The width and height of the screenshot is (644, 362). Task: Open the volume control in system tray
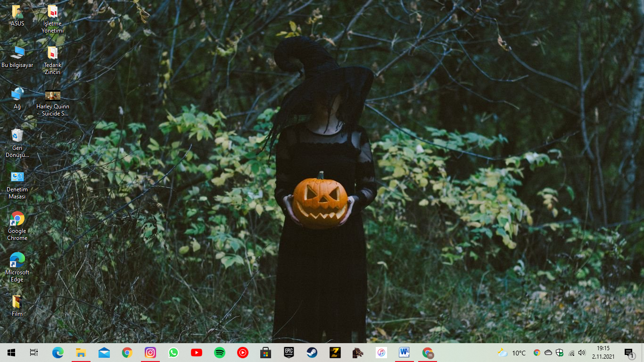[582, 353]
